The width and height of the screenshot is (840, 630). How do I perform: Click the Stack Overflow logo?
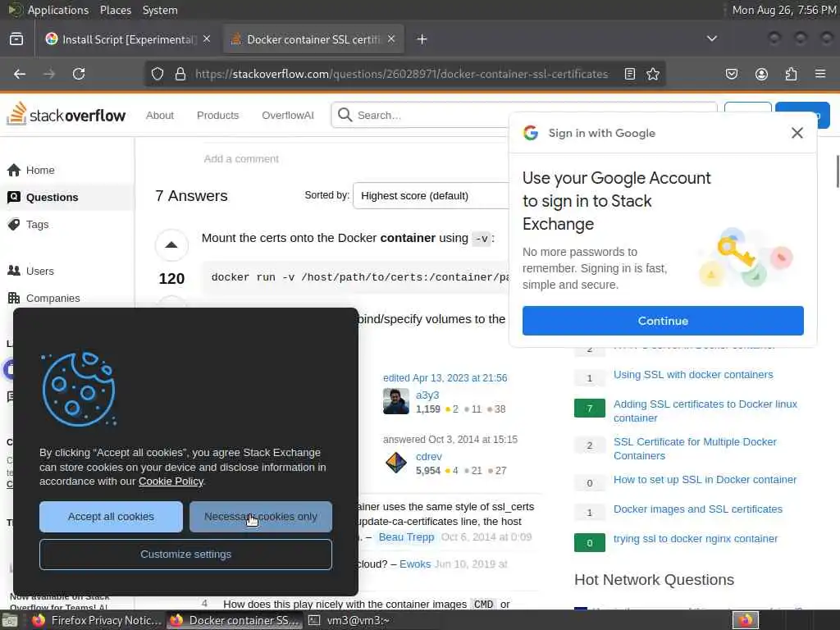[x=66, y=114]
